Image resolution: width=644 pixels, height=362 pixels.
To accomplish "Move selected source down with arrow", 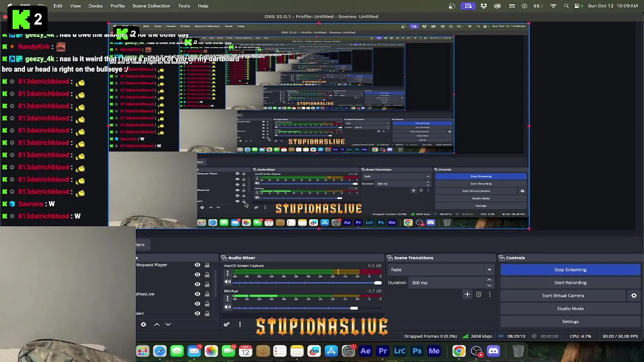I will pyautogui.click(x=168, y=325).
